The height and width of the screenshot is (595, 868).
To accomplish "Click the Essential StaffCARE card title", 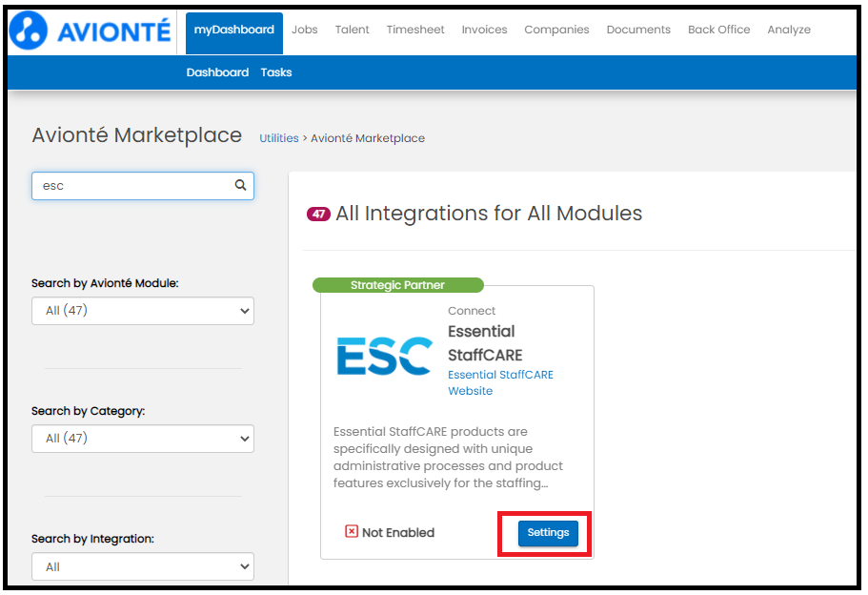I will [x=485, y=343].
